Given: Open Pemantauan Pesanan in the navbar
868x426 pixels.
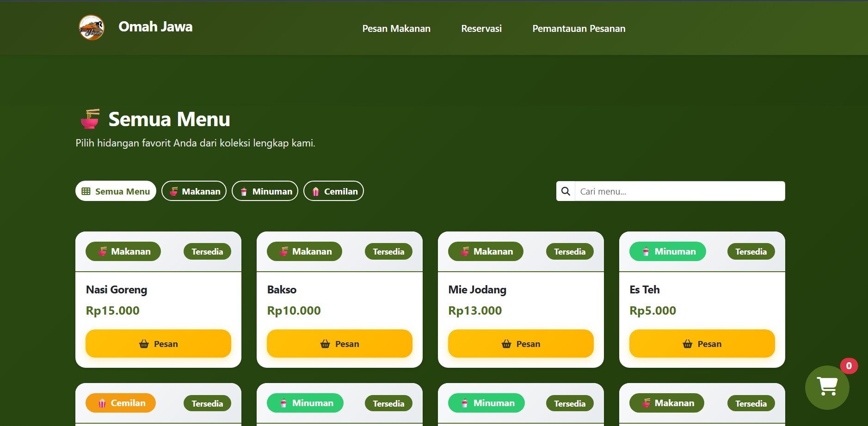Looking at the screenshot, I should (579, 29).
